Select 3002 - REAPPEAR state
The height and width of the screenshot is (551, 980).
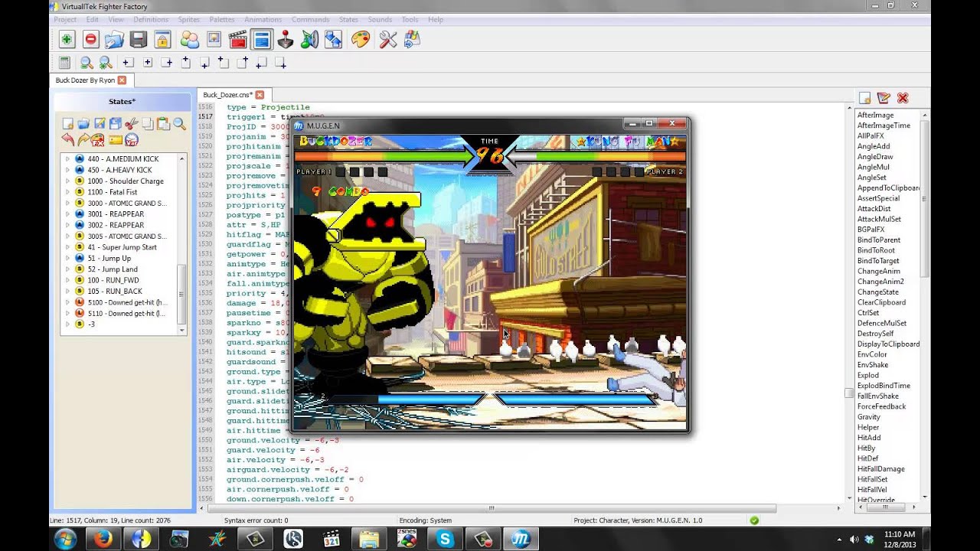[116, 225]
